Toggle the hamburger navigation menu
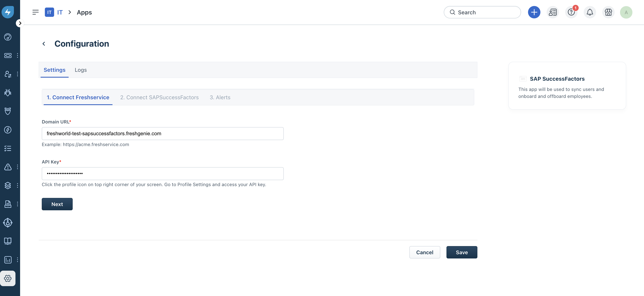Image resolution: width=644 pixels, height=296 pixels. tap(36, 12)
